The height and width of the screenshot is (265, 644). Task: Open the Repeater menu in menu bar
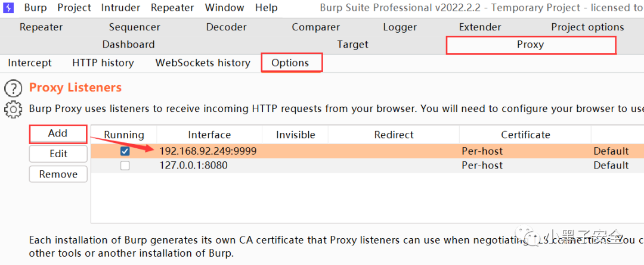tap(172, 7)
